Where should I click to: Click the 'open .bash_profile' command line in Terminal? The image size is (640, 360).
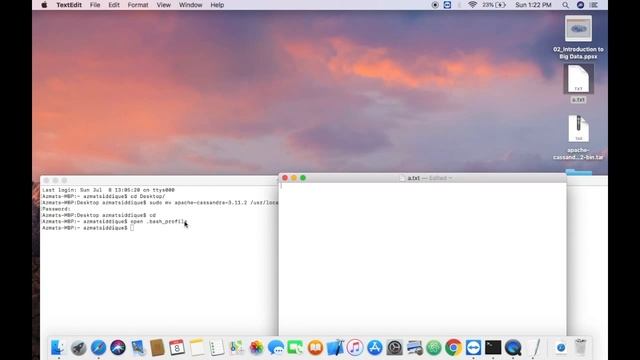[114, 221]
